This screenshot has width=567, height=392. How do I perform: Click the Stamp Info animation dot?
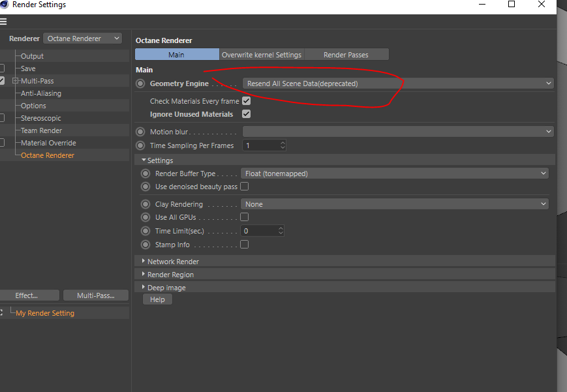(x=146, y=245)
